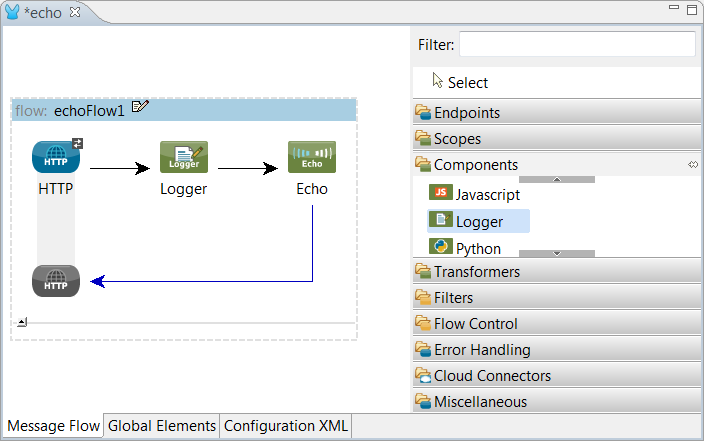The image size is (704, 441).
Task: Click the Logger component in the flow
Action: tap(184, 157)
